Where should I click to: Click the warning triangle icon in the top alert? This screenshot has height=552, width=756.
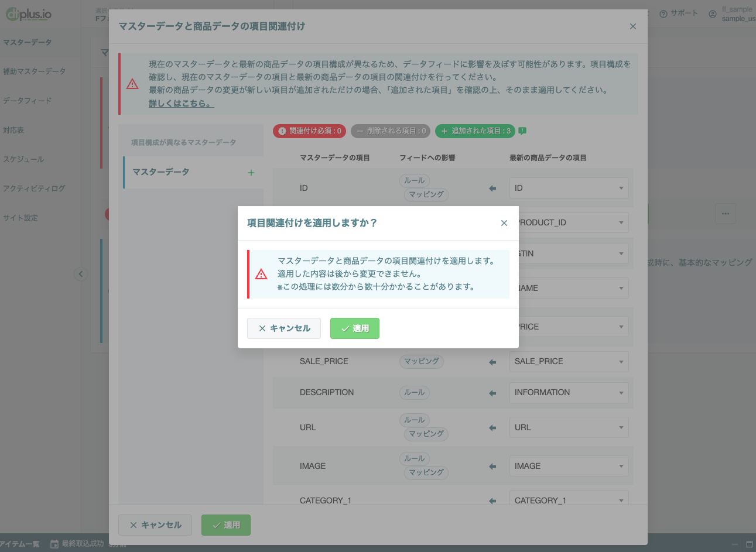(x=133, y=84)
